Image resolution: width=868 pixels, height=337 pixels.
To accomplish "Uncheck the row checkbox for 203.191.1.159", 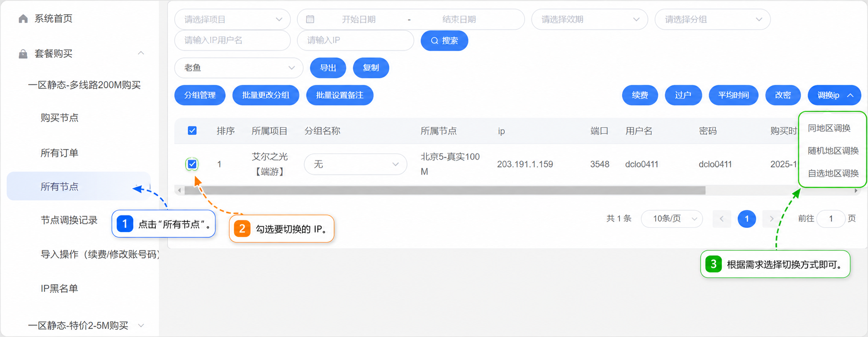I will [x=192, y=164].
